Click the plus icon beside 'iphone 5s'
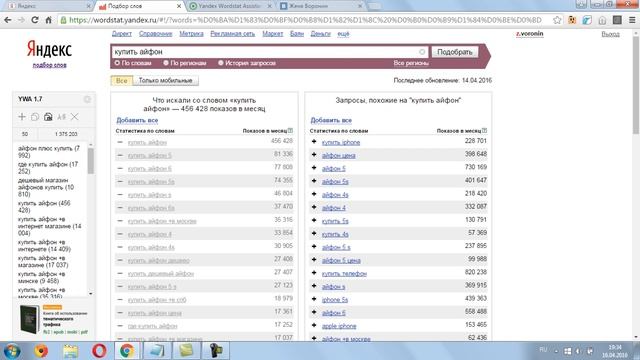 click(314, 299)
